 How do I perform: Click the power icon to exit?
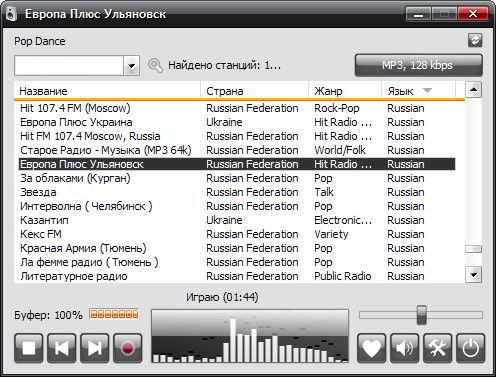click(x=470, y=348)
